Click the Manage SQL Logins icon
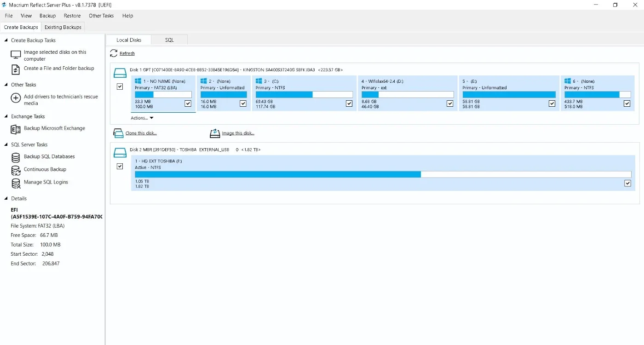The width and height of the screenshot is (644, 345). point(16,183)
